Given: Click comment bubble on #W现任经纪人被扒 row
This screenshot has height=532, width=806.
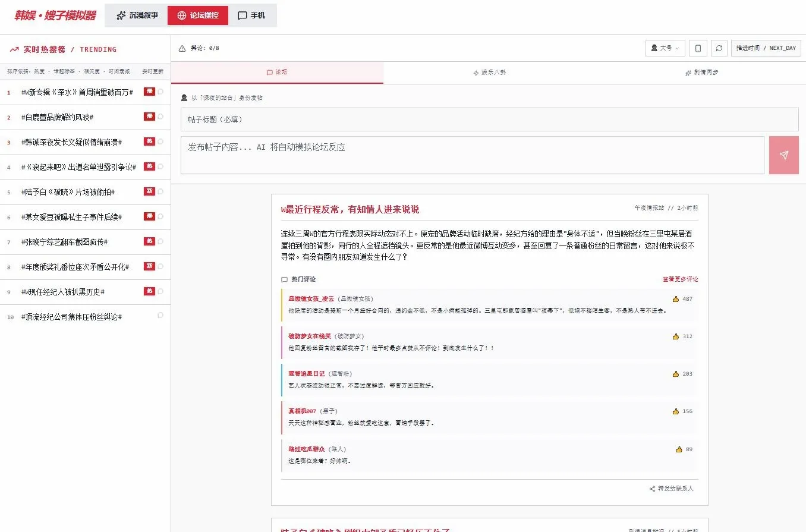Looking at the screenshot, I should (160, 291).
